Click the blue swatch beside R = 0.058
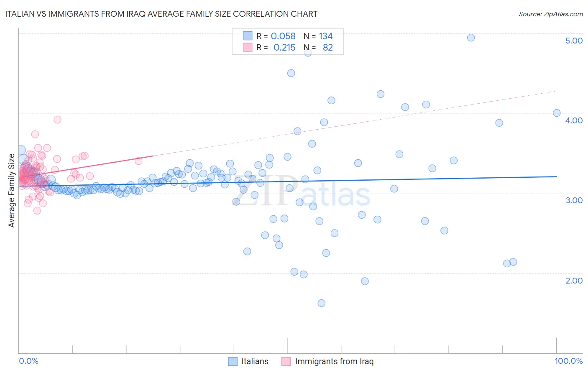The image size is (588, 373). pyautogui.click(x=248, y=36)
